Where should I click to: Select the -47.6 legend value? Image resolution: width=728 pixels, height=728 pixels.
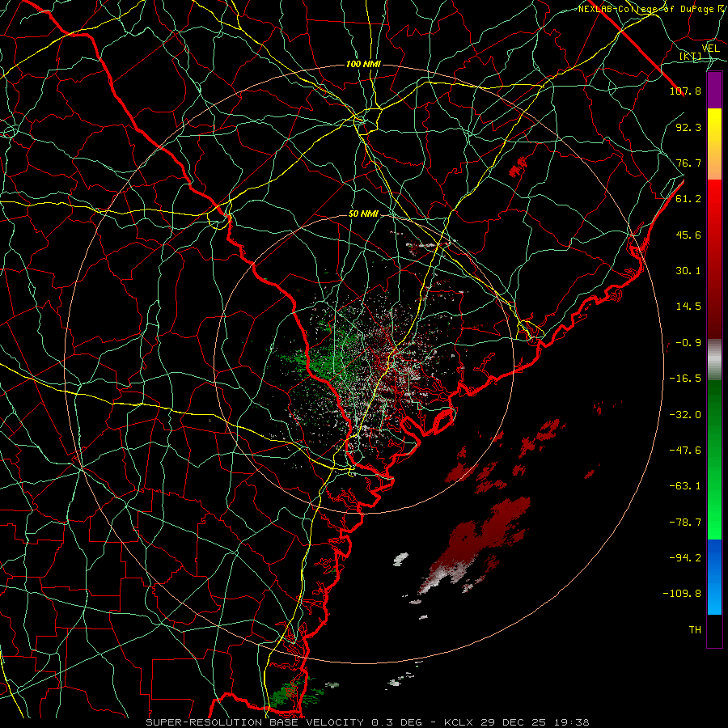point(685,451)
